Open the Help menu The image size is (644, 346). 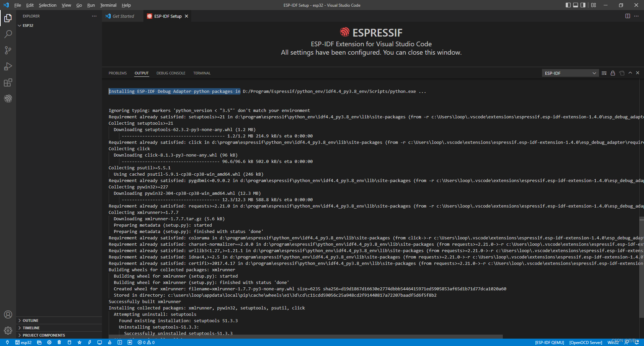pyautogui.click(x=126, y=5)
